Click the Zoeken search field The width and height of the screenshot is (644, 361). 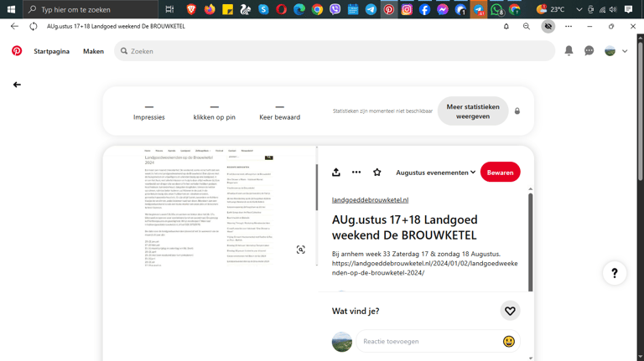click(x=335, y=51)
